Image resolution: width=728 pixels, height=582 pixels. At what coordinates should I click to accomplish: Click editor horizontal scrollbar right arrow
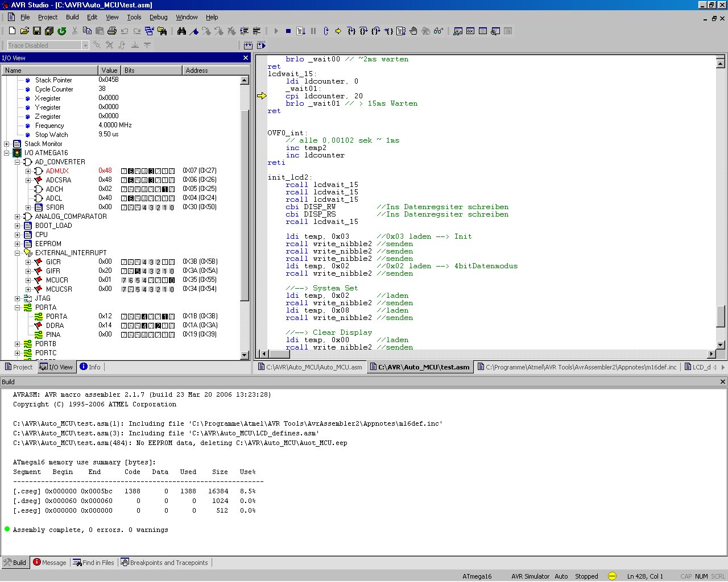pos(711,354)
